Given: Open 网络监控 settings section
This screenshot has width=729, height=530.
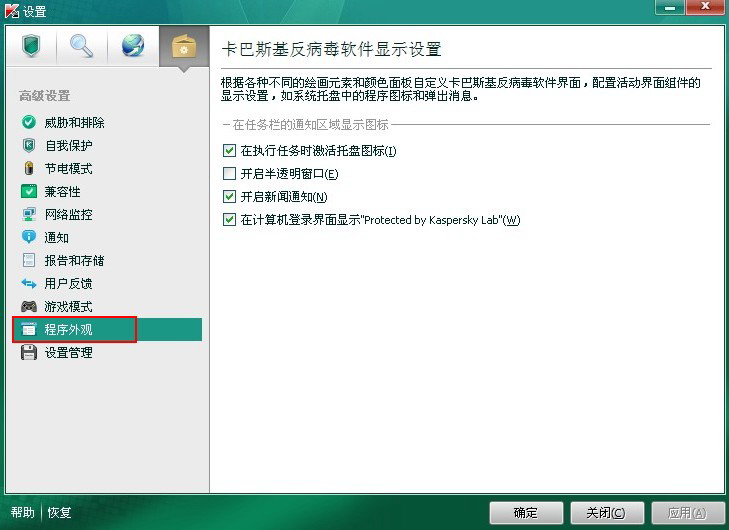Looking at the screenshot, I should 68,214.
